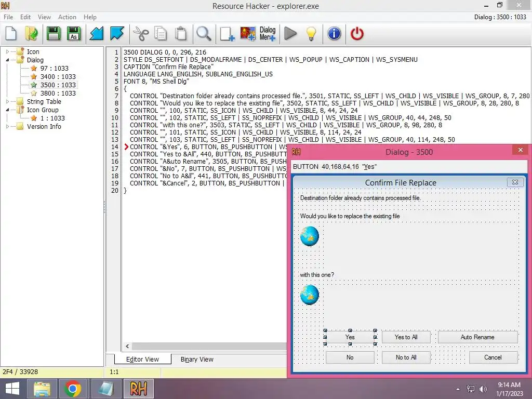Select dialog resource 3400 : 1033
This screenshot has width=532, height=399.
58,77
